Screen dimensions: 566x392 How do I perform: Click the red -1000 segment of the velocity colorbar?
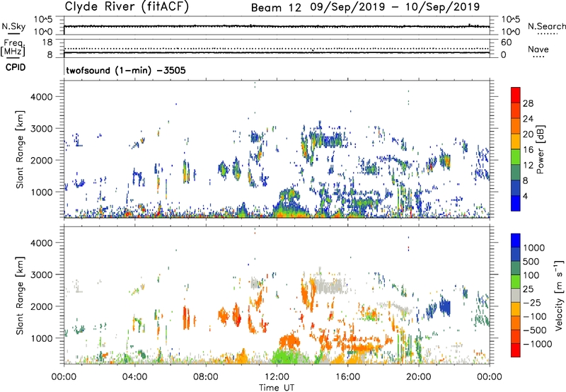point(516,350)
